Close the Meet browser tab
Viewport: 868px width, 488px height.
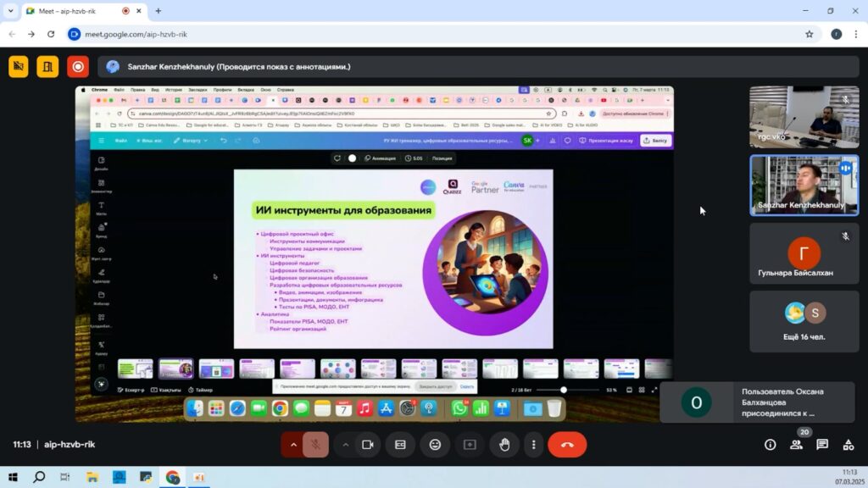point(139,11)
